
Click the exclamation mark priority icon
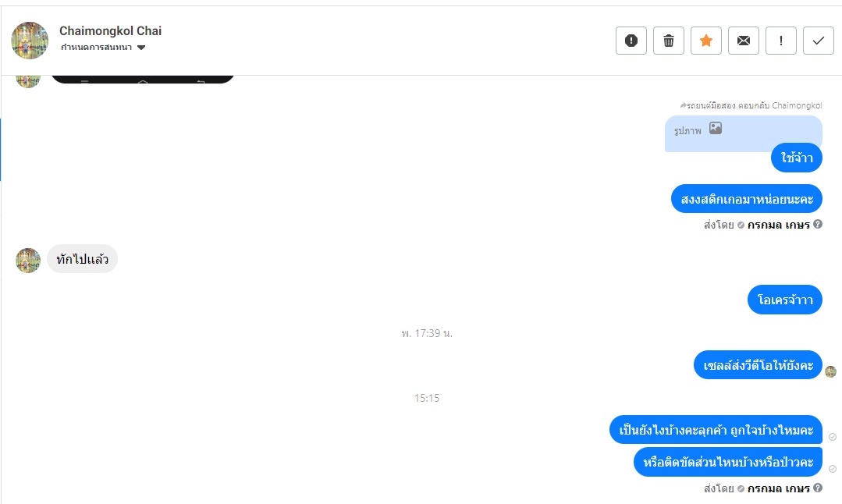(x=781, y=41)
